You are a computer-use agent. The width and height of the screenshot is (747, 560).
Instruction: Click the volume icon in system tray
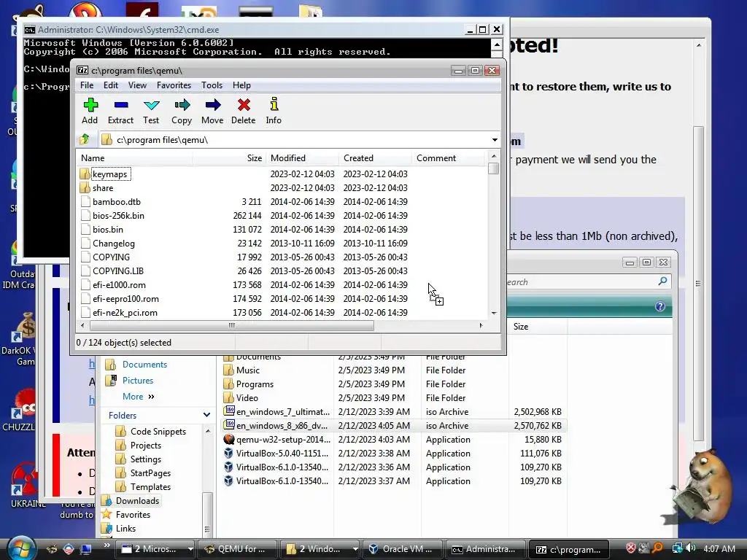pos(690,548)
